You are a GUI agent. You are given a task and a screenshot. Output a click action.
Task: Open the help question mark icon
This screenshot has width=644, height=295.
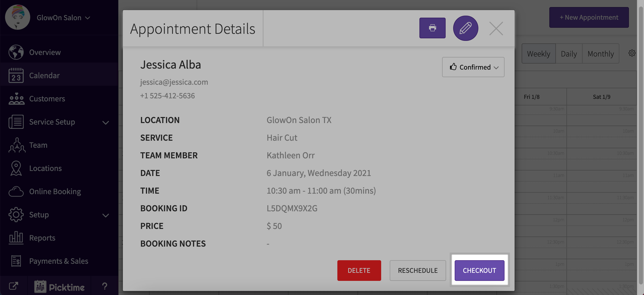(x=104, y=286)
